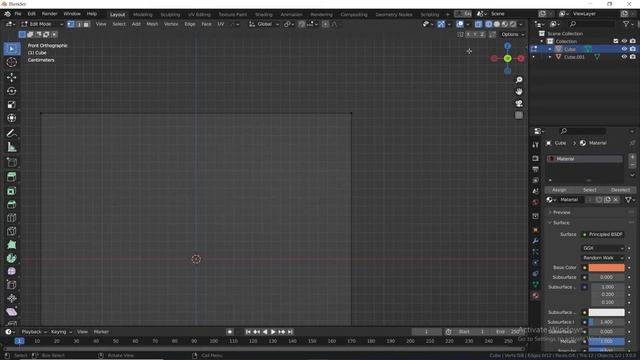Select the Bevel tool
The width and height of the screenshot is (640, 360).
click(x=11, y=204)
